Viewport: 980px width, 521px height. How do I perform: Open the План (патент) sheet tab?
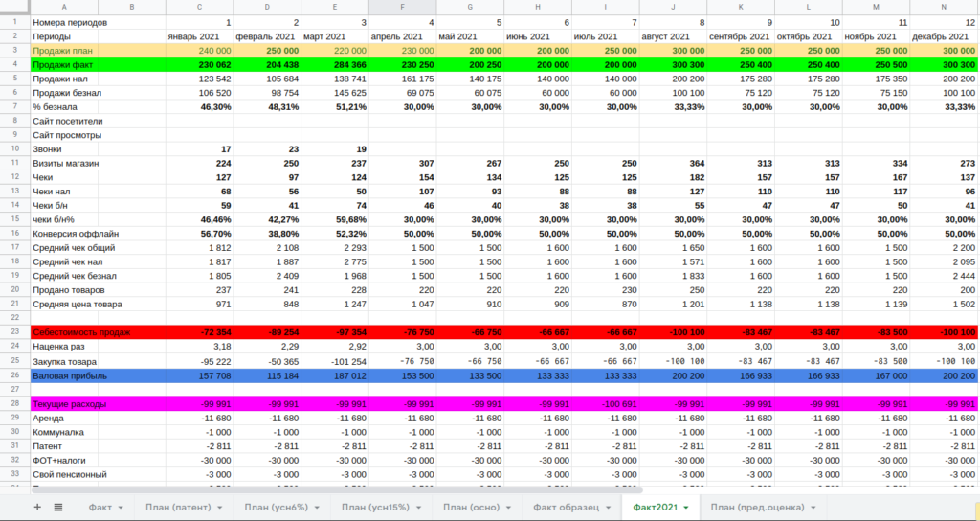(178, 508)
